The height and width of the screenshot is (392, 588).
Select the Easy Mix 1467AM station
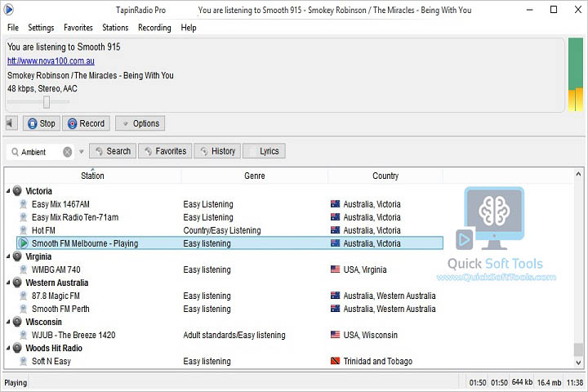(60, 204)
